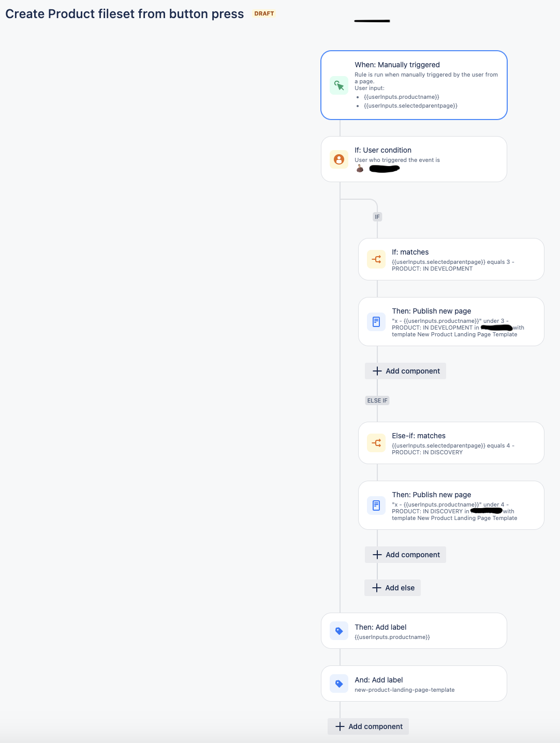
Task: Click the label tag icon on 'And: Add label'
Action: pyautogui.click(x=339, y=683)
